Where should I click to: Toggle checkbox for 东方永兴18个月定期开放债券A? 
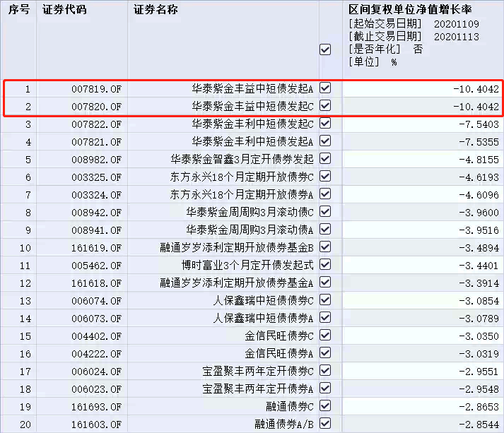[x=325, y=194]
